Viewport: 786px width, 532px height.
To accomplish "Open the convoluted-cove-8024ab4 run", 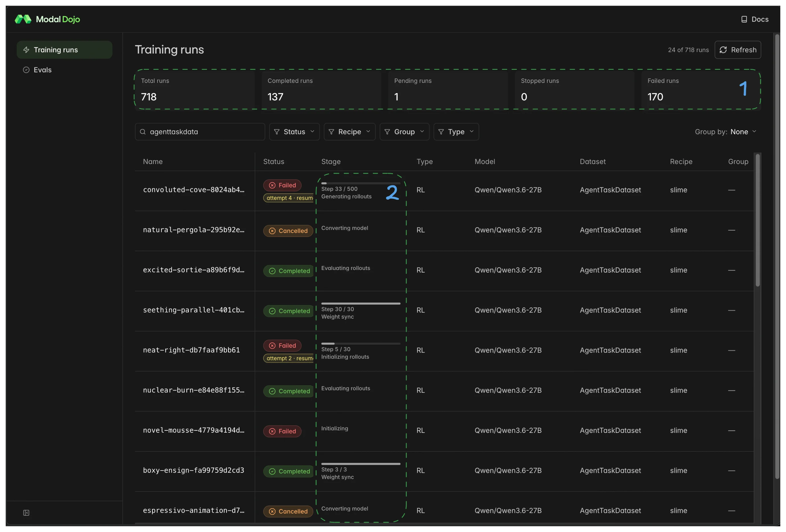I will [x=193, y=190].
